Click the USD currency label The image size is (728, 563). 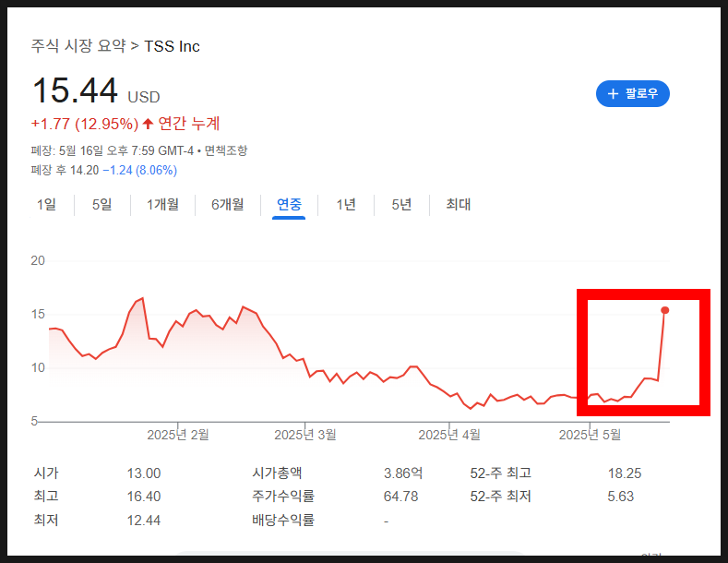[144, 97]
